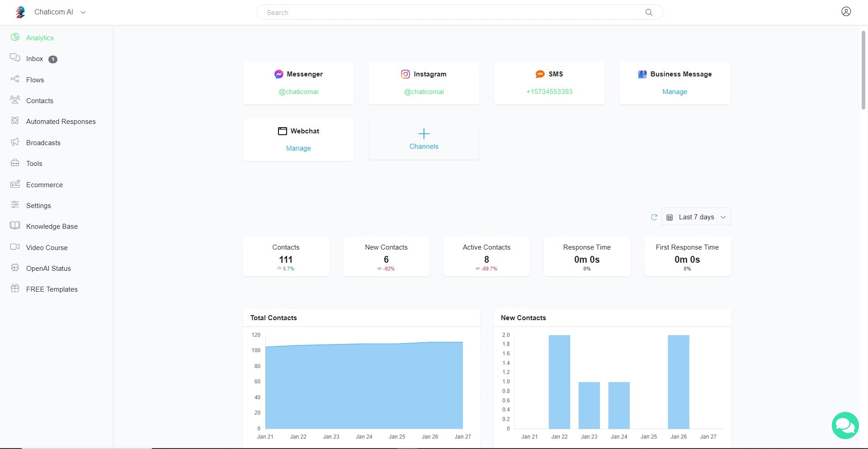Open the green live chat bubble

(x=845, y=425)
